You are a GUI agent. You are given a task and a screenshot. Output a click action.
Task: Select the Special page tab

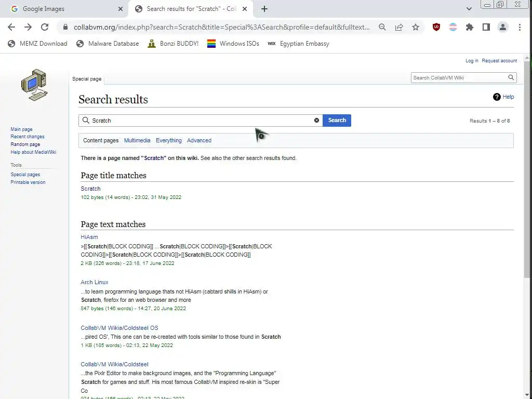click(x=87, y=79)
